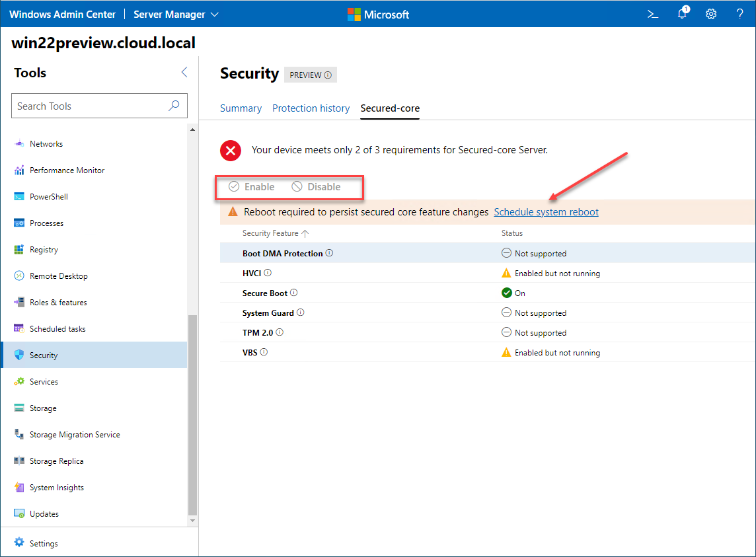Open the notifications bell
The width and height of the screenshot is (756, 557).
pyautogui.click(x=683, y=13)
